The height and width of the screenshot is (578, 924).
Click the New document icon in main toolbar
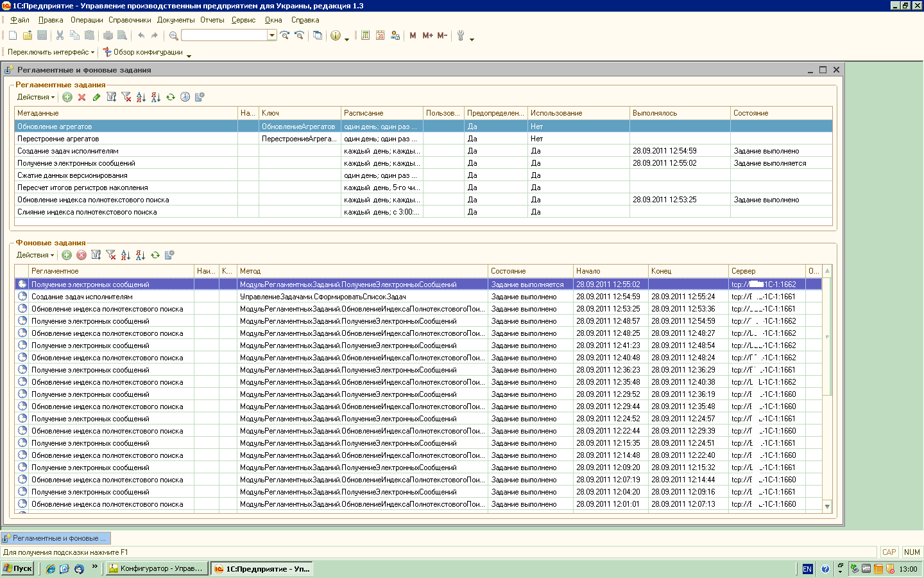13,35
